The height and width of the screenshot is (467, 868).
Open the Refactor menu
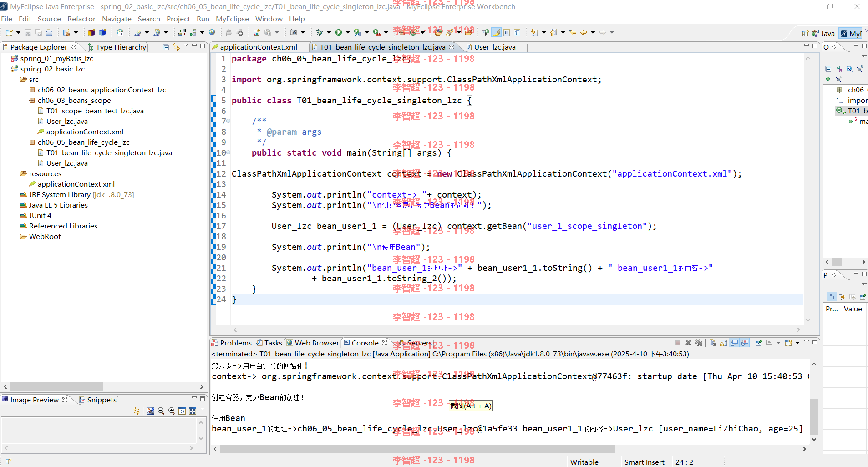81,19
